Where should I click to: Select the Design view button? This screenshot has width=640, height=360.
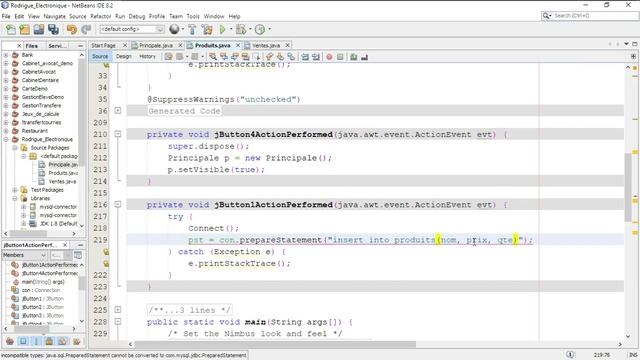(124, 56)
